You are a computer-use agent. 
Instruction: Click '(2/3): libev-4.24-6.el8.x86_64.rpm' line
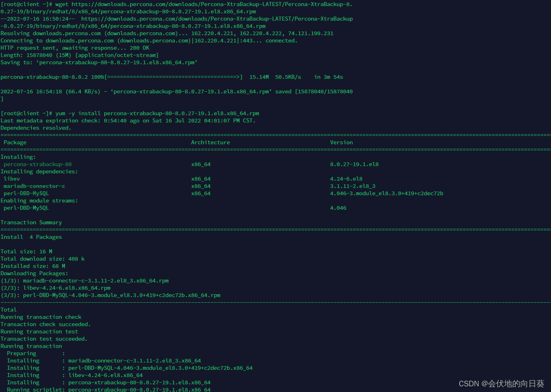click(x=55, y=288)
